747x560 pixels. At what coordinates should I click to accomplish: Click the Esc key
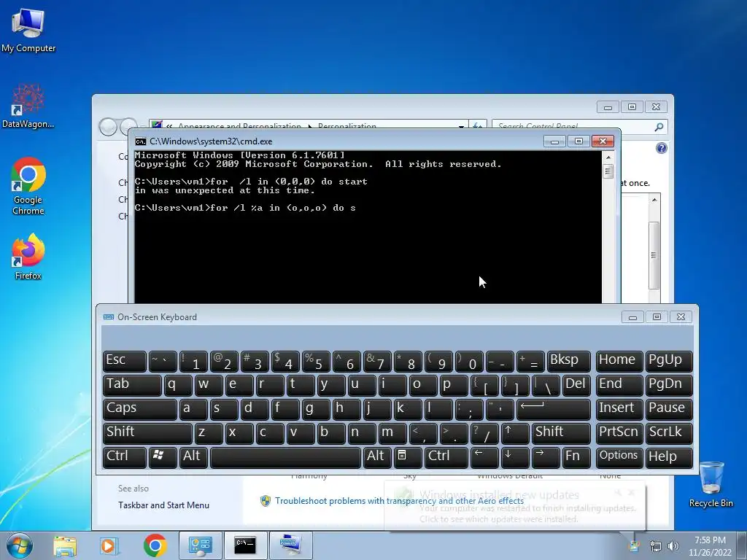(x=124, y=361)
